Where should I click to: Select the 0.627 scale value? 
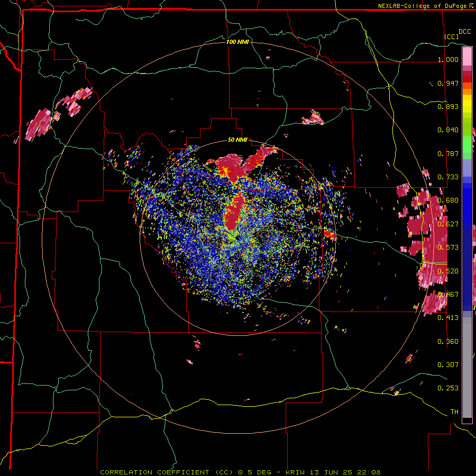[x=448, y=224]
